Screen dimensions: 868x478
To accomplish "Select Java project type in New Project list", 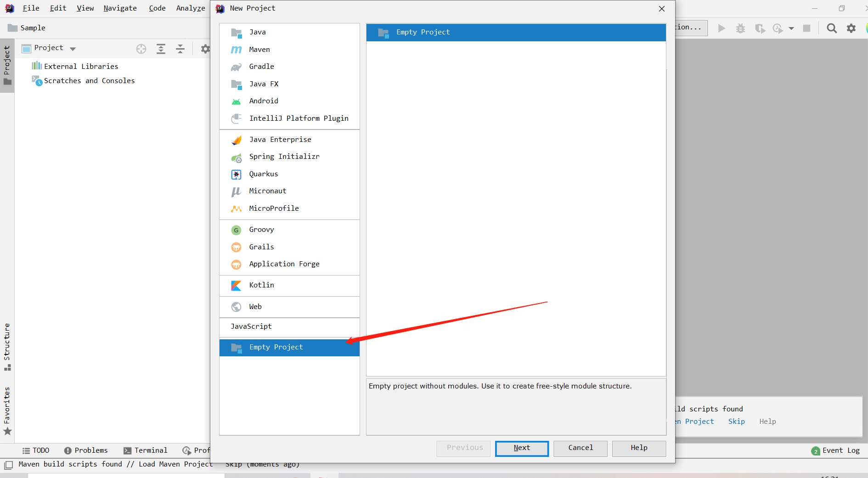I will [289, 32].
